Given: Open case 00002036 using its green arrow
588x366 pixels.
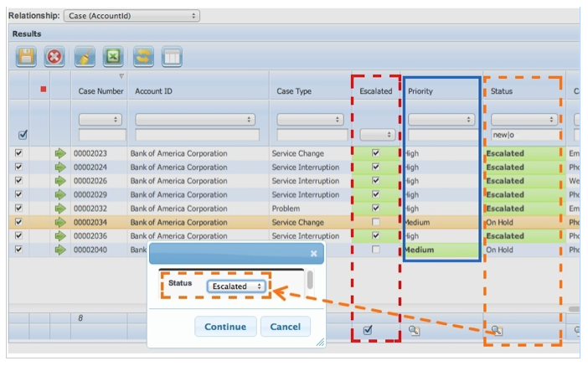Looking at the screenshot, I should pos(60,236).
